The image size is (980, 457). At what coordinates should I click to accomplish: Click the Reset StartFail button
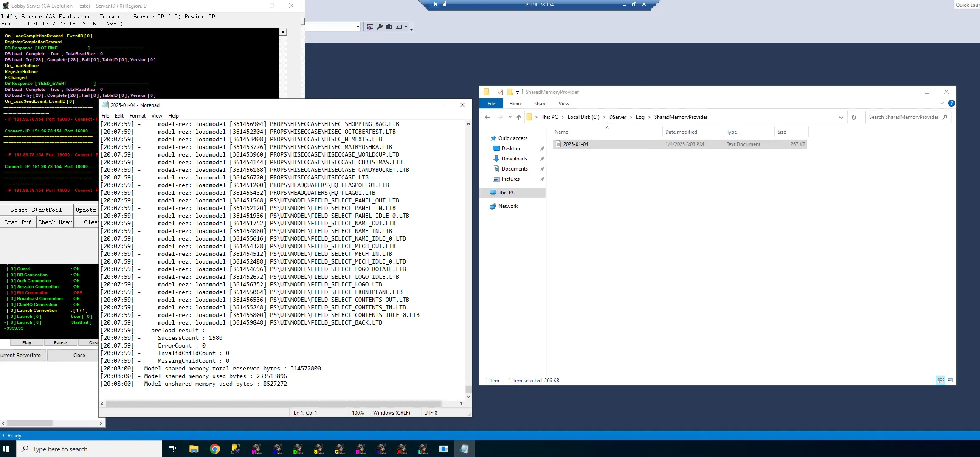[37, 210]
